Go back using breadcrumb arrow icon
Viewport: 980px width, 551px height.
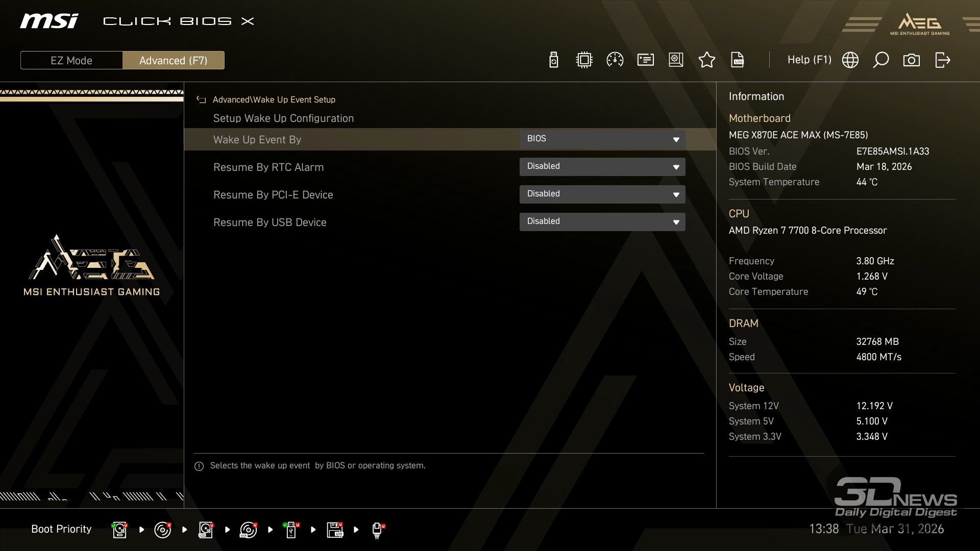click(201, 100)
